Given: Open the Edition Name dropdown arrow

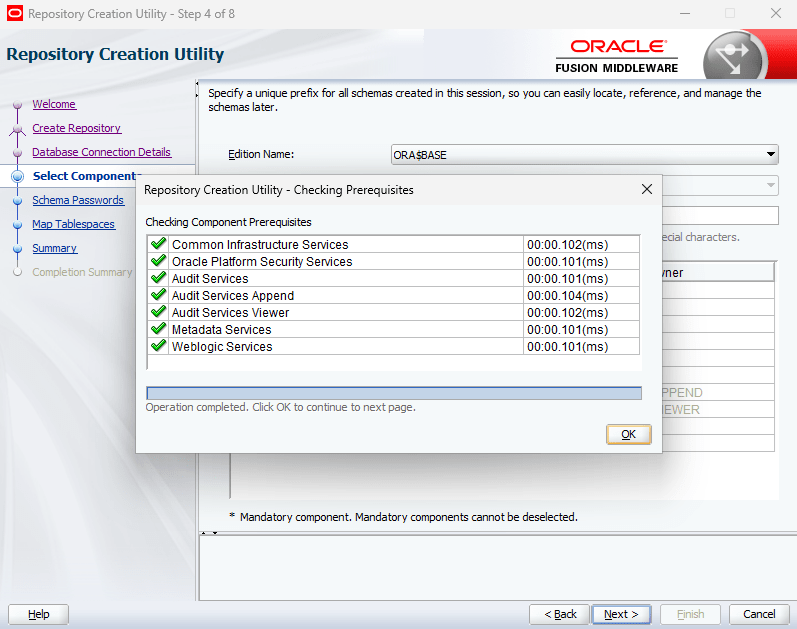Looking at the screenshot, I should 771,154.
